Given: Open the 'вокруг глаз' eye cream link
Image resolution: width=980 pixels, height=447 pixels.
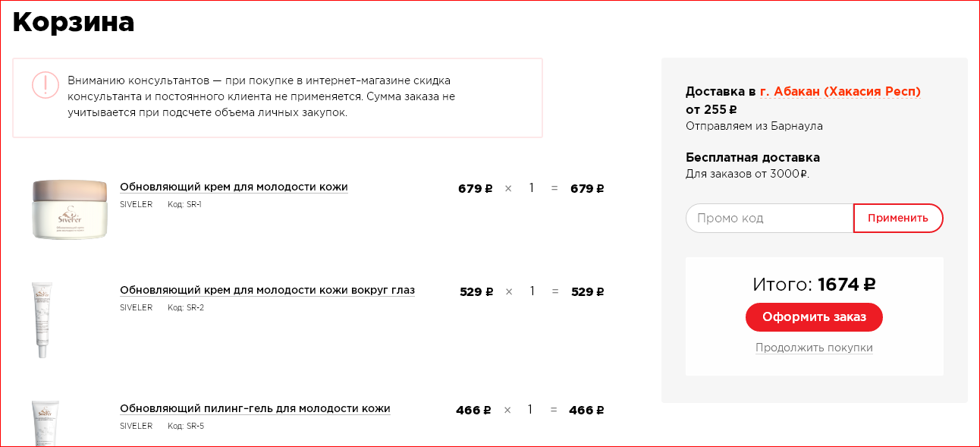Looking at the screenshot, I should 267,291.
